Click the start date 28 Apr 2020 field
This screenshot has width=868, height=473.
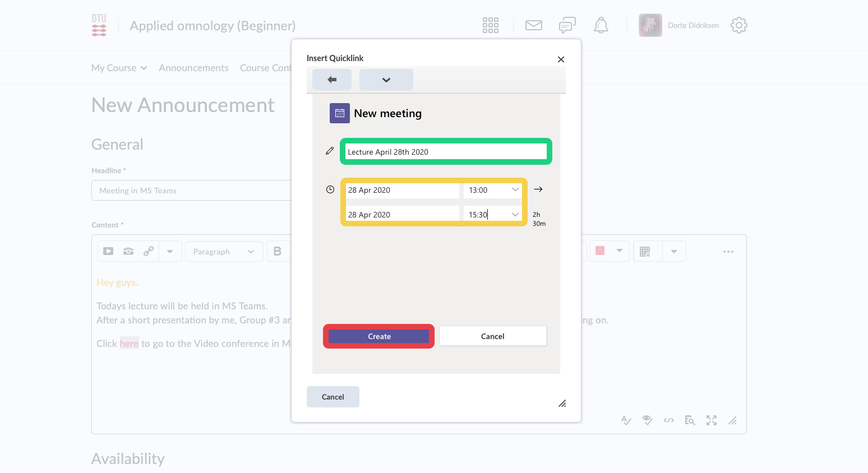click(402, 190)
